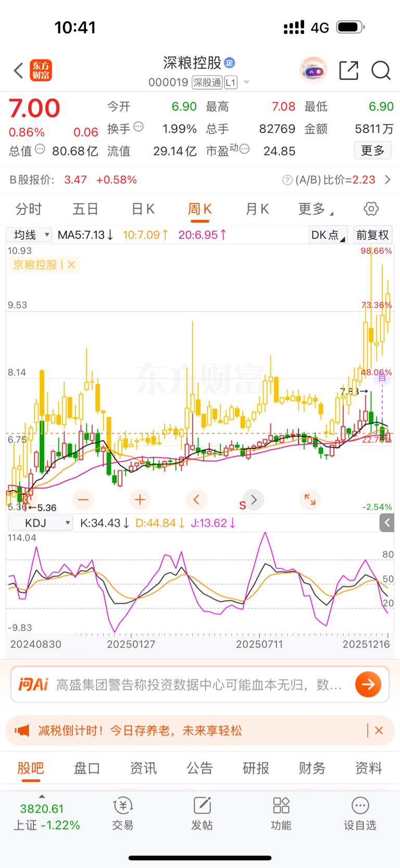Move chart left with arrow button
Screen dimensions: 400x868
196,500
